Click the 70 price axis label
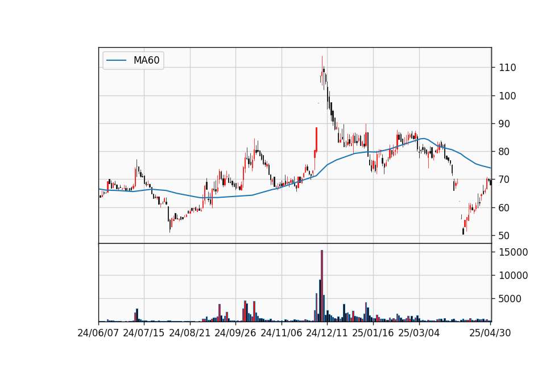This screenshot has height=392, width=546. point(504,180)
